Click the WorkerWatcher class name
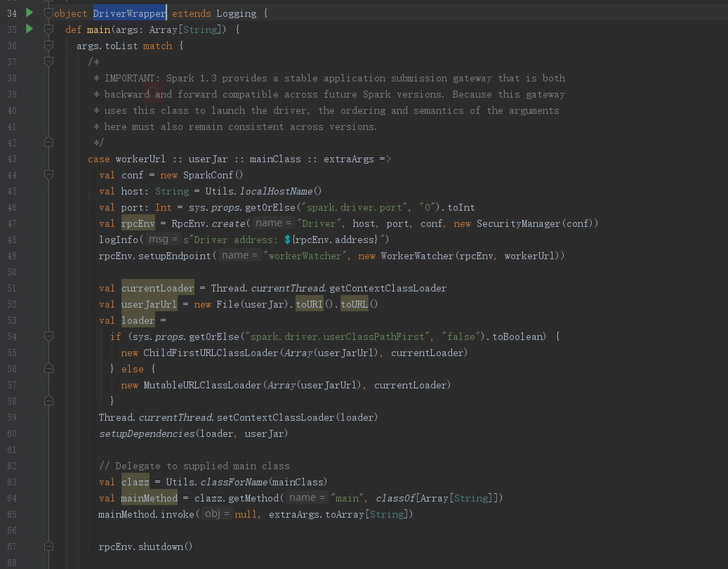Viewport: 728px width, 569px height. click(x=417, y=256)
